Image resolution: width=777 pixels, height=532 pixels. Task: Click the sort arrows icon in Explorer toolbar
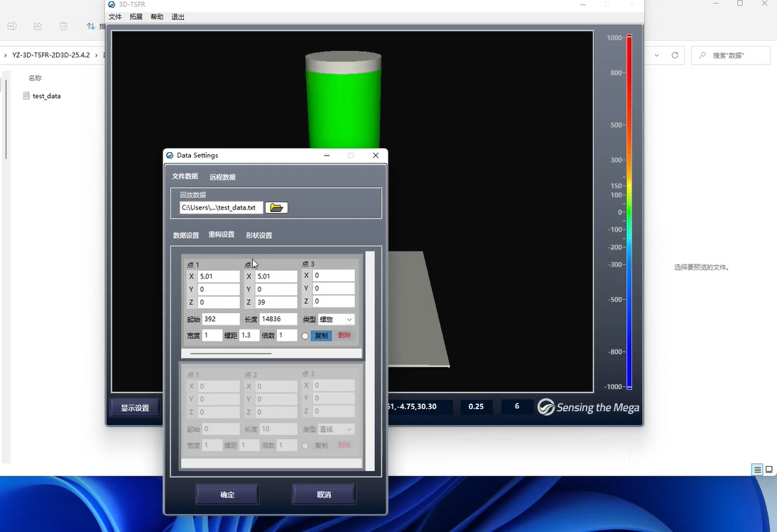click(91, 26)
